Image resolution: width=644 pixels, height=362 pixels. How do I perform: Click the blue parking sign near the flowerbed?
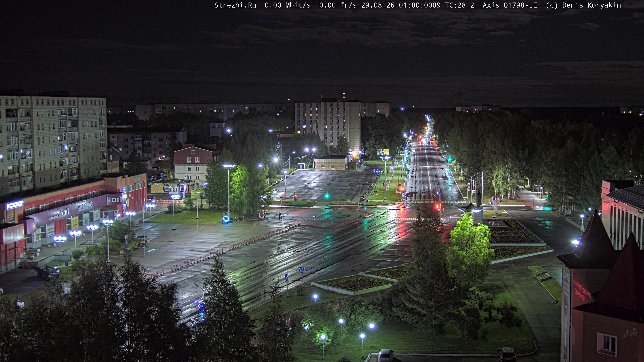pyautogui.click(x=287, y=276)
